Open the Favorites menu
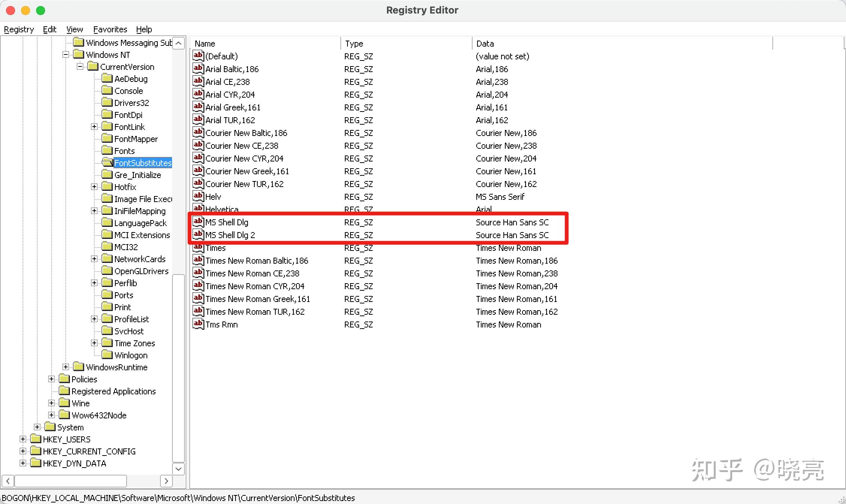The height and width of the screenshot is (504, 846). [110, 29]
